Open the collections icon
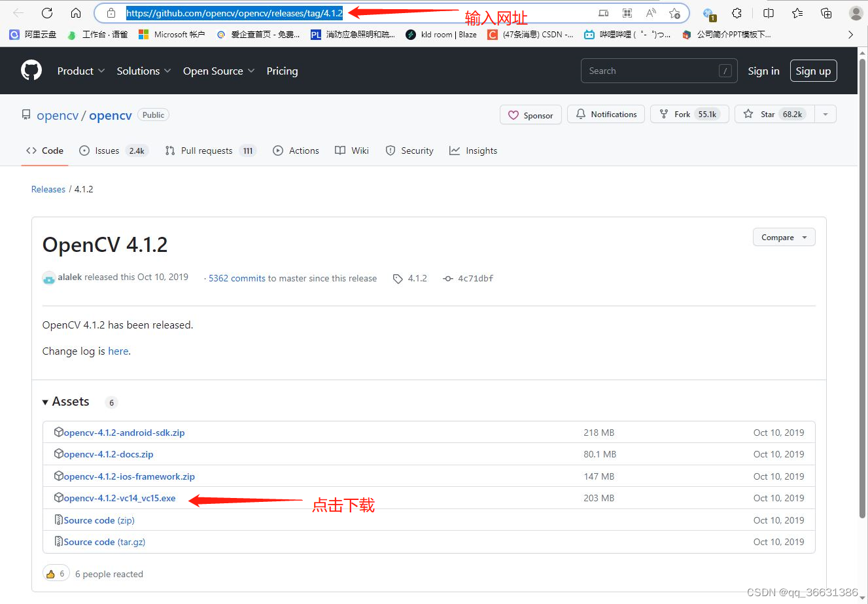This screenshot has height=604, width=868. click(x=826, y=13)
